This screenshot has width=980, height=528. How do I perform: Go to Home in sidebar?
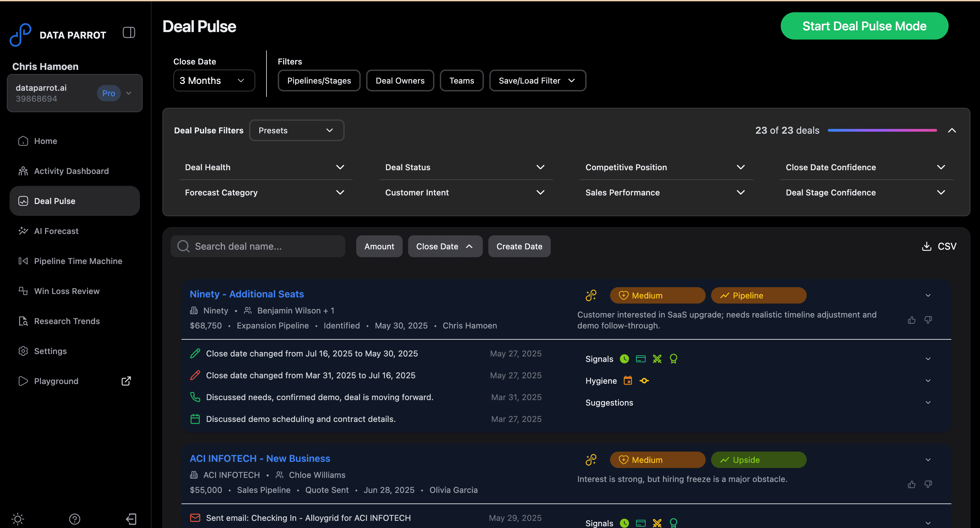75,141
